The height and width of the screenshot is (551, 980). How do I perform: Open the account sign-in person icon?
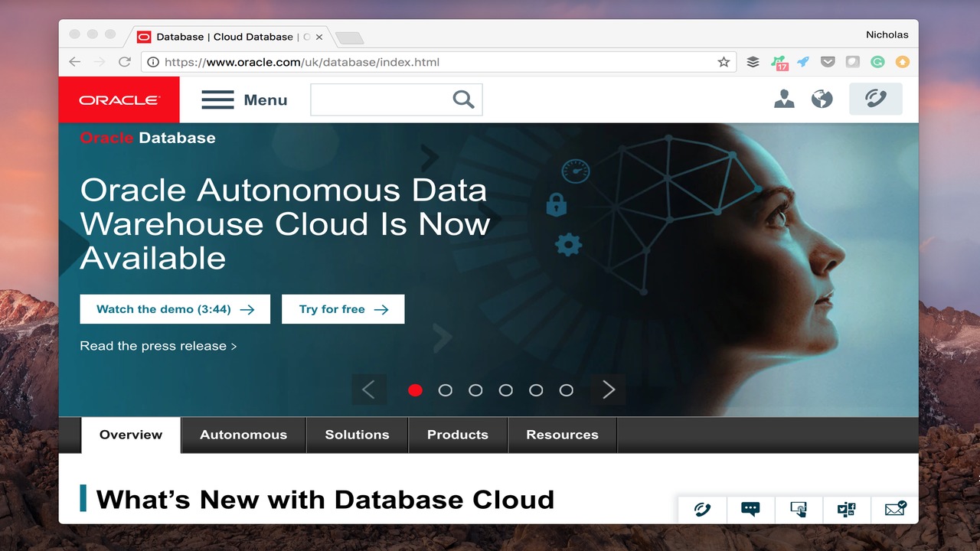(784, 99)
